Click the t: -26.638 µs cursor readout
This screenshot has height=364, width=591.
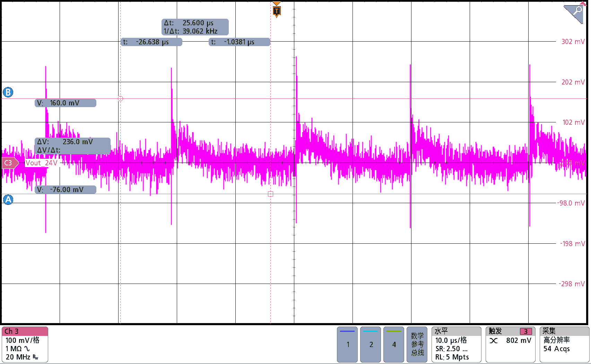pos(151,42)
